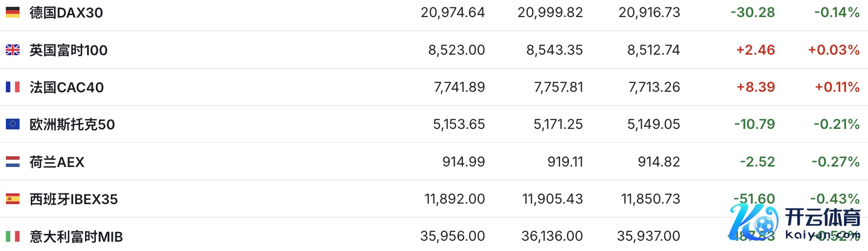Click the UK flag icon
Image resolution: width=868 pixels, height=251 pixels.
click(x=13, y=50)
